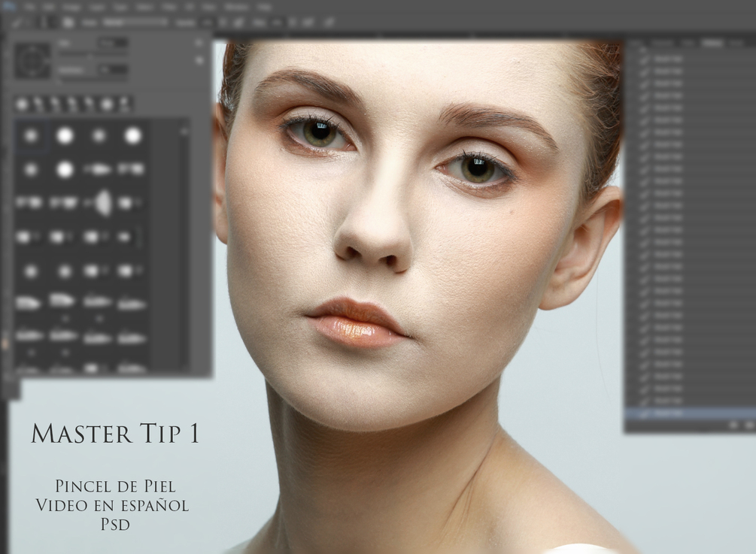Click the 'Master Tip 1' title text
This screenshot has height=554, width=756.
pyautogui.click(x=115, y=433)
